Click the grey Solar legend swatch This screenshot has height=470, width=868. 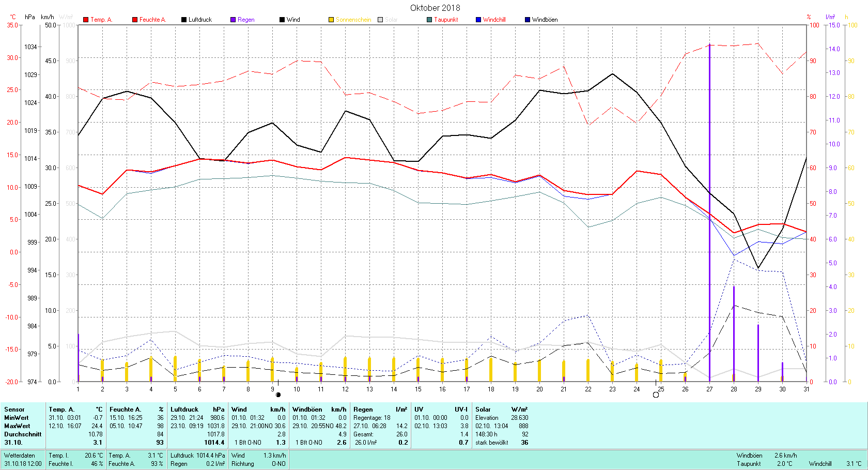380,20
